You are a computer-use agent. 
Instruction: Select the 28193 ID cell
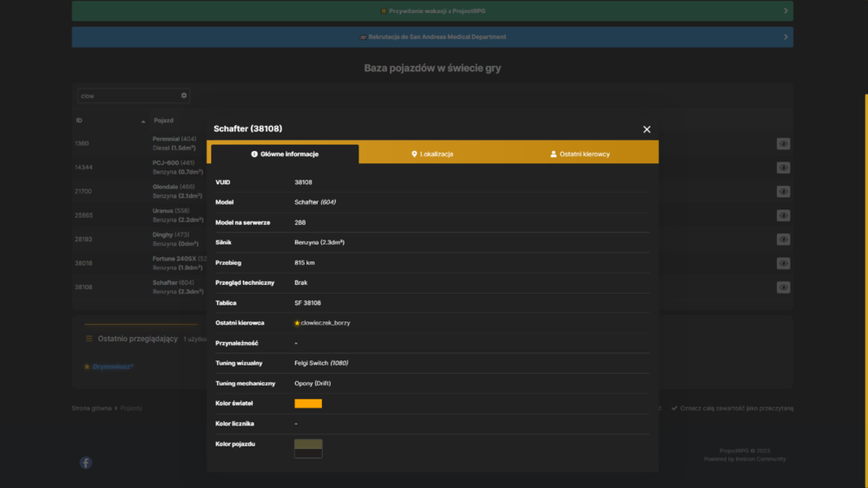[x=83, y=240]
